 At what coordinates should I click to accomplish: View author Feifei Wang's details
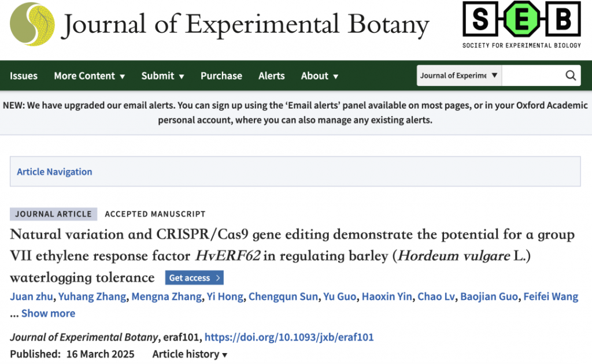point(550,296)
